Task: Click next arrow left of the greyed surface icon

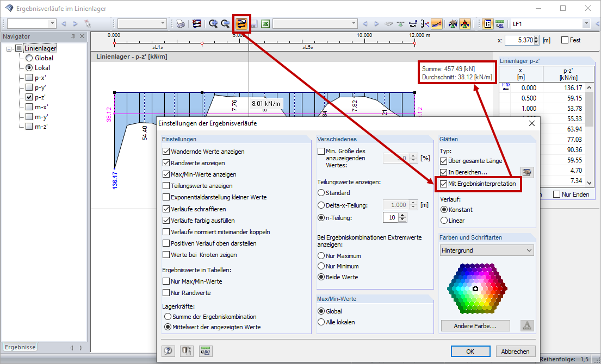Action: (x=376, y=24)
